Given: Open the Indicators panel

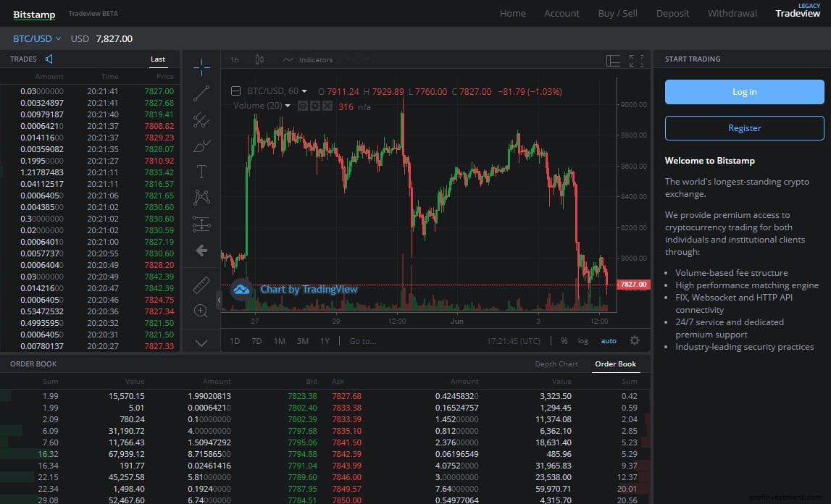Looking at the screenshot, I should point(307,59).
